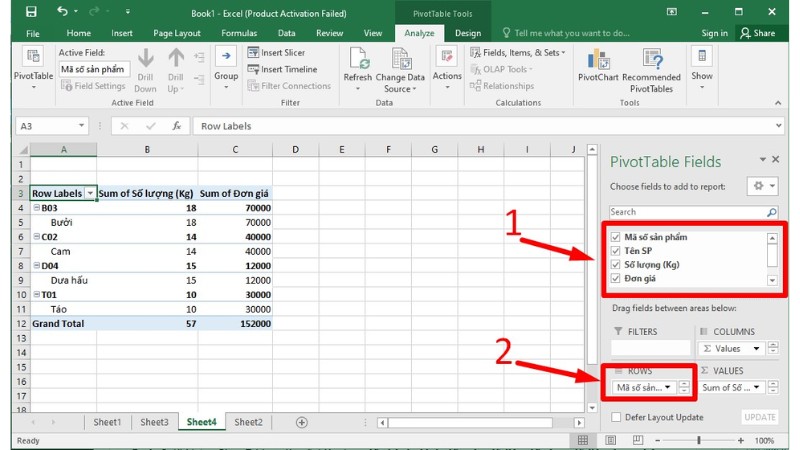Open the Row Labels filter dropdown
The height and width of the screenshot is (450, 800).
[x=90, y=193]
